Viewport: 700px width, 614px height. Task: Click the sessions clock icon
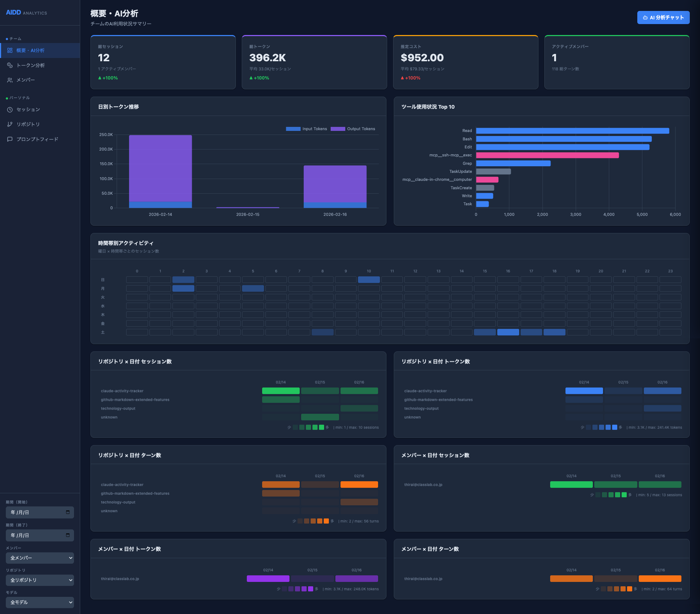coord(10,110)
